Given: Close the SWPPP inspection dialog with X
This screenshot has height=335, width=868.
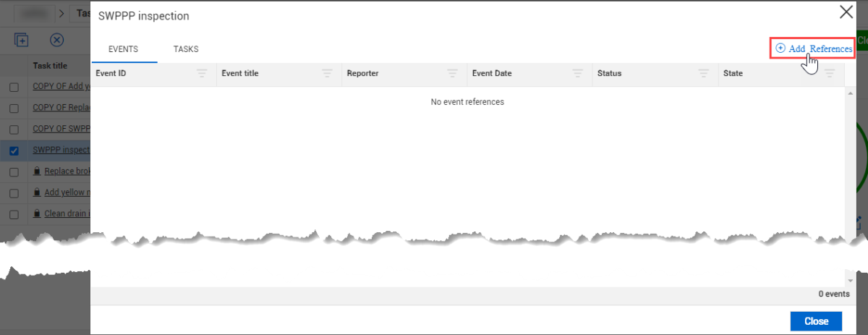Looking at the screenshot, I should (845, 12).
